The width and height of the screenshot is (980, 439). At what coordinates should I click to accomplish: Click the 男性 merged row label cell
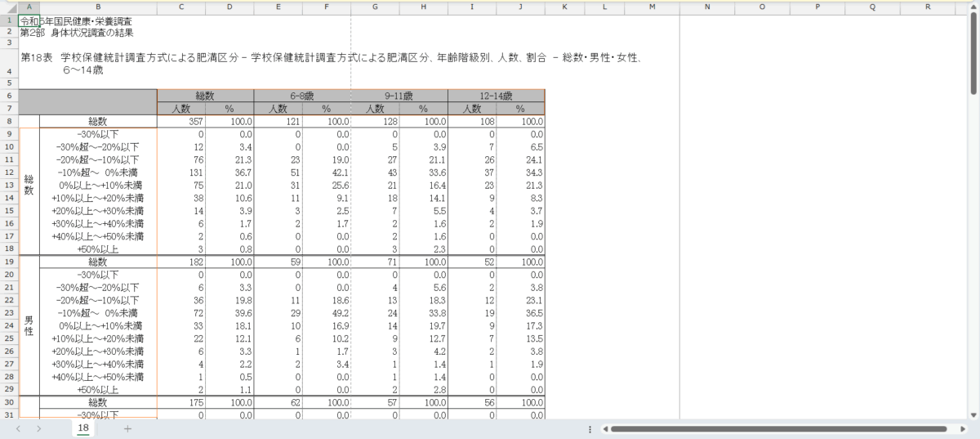(29, 325)
